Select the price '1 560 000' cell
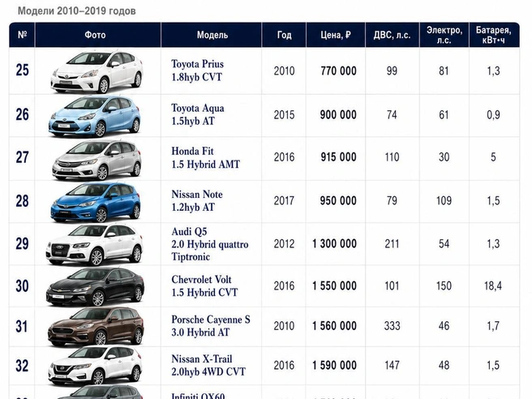532x399 pixels. coord(335,326)
